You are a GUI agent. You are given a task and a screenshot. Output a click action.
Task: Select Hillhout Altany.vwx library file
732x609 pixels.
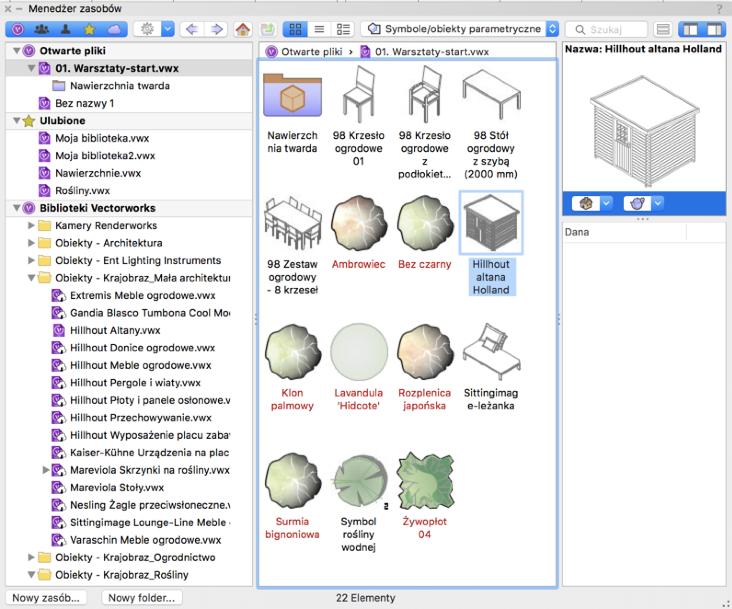click(x=106, y=330)
